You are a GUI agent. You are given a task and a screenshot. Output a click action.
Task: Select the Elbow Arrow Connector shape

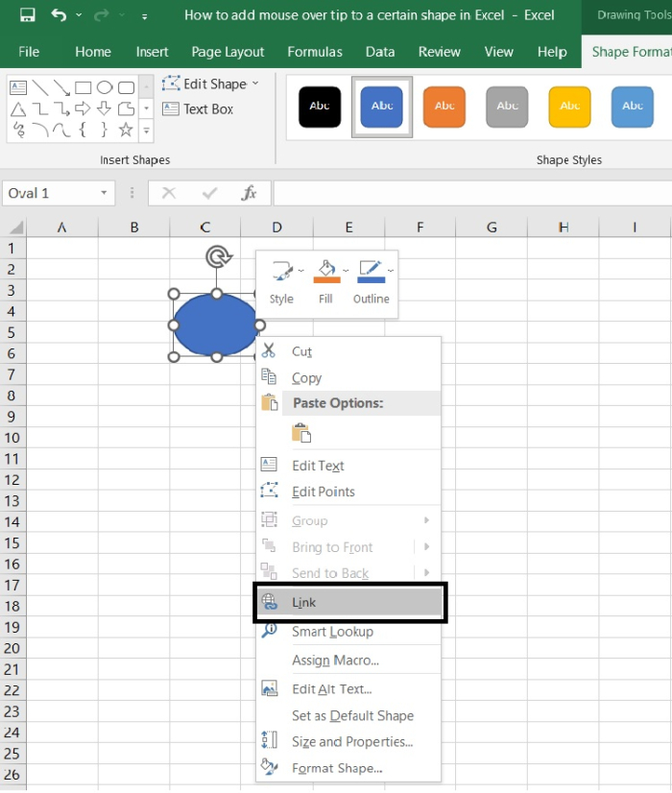tap(61, 108)
